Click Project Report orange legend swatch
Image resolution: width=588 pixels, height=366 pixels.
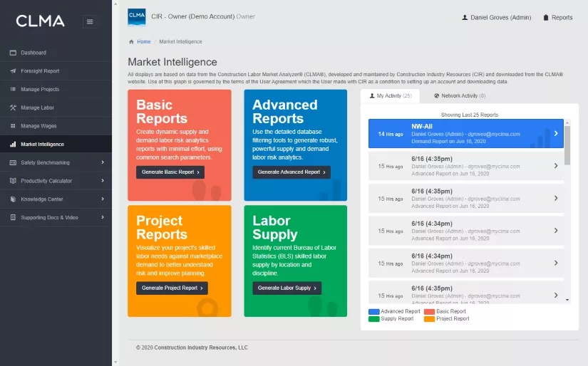pyautogui.click(x=429, y=319)
